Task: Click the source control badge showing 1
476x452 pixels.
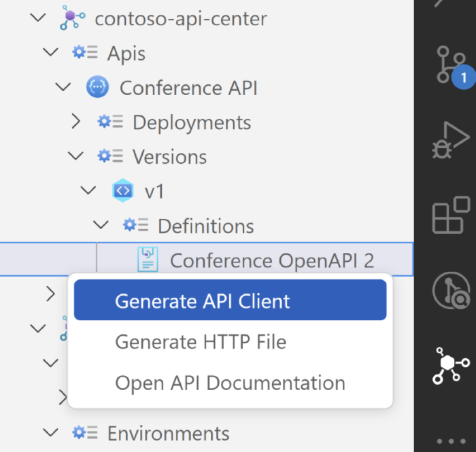Action: click(463, 77)
